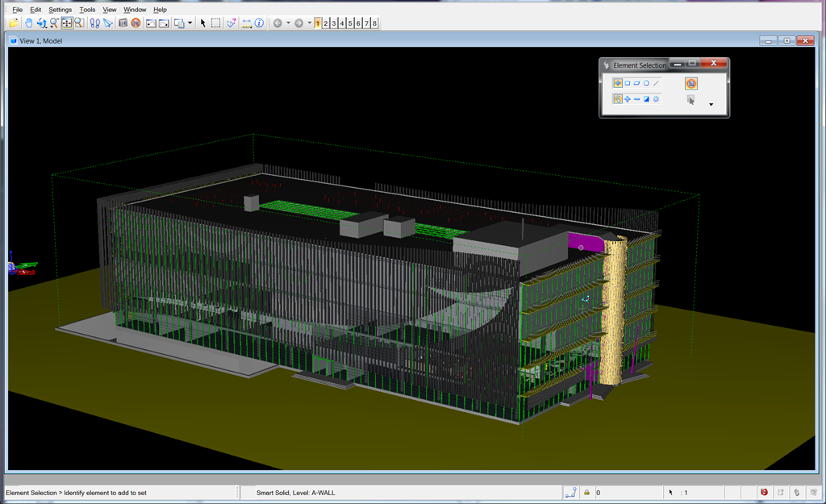Open the Tools menu
This screenshot has width=826, height=504.
[87, 10]
